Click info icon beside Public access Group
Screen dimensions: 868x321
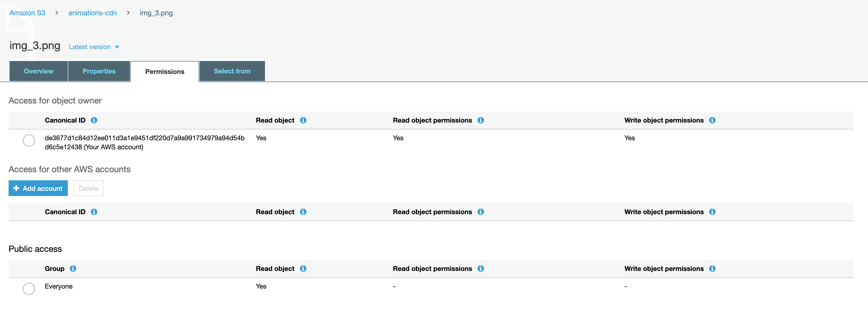coord(73,269)
